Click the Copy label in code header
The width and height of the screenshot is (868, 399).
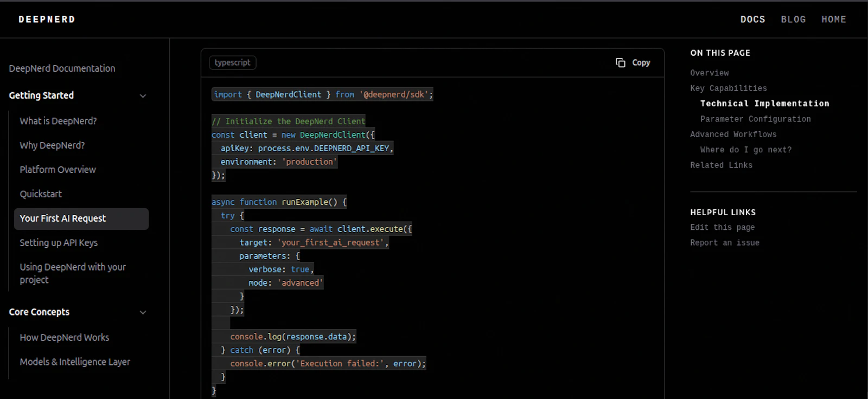(x=641, y=63)
